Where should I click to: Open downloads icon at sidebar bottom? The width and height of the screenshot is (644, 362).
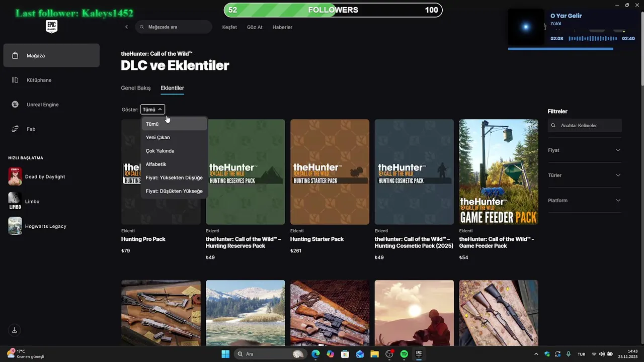(15, 330)
